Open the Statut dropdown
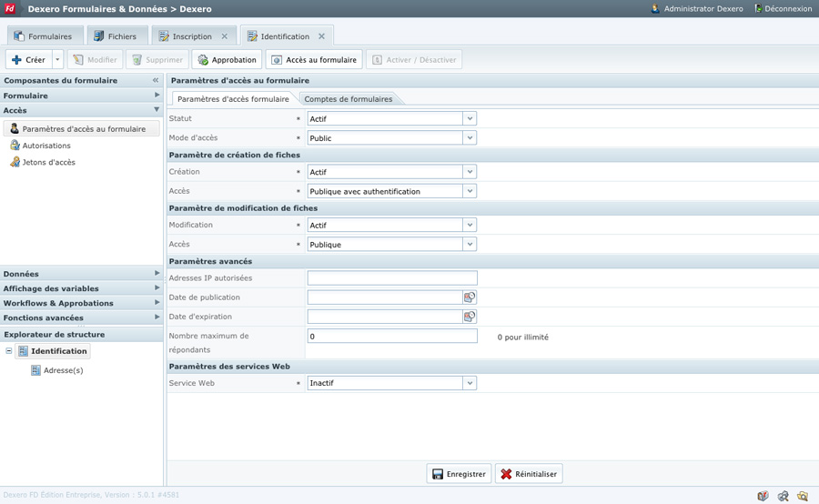The height and width of the screenshot is (504, 819). 470,118
